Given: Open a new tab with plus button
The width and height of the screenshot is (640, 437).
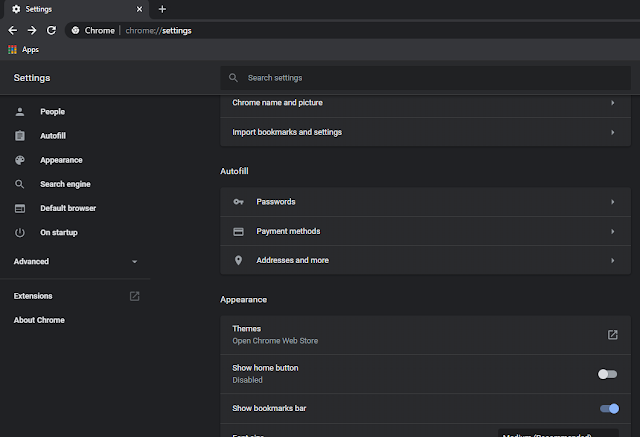Looking at the screenshot, I should (x=162, y=9).
